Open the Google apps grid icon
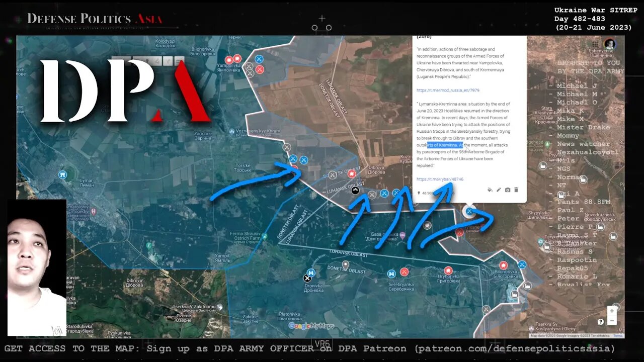The image size is (644, 362). 595,44
